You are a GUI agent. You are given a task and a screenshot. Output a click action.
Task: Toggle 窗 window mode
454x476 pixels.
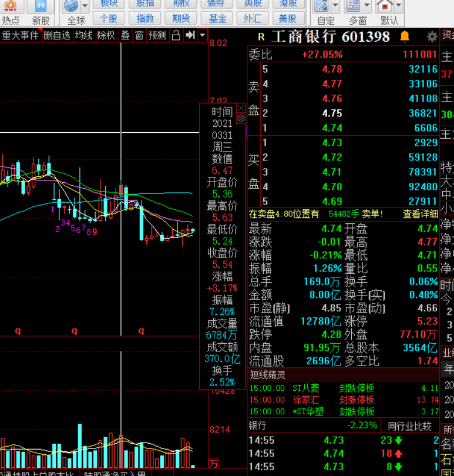[139, 35]
